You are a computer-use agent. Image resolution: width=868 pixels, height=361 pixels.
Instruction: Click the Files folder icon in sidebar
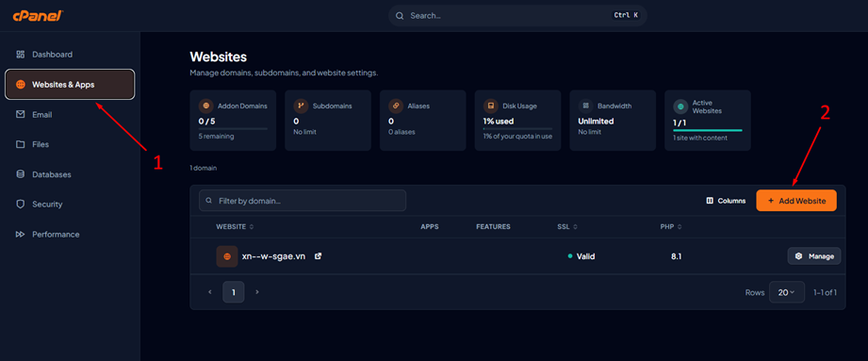[21, 144]
